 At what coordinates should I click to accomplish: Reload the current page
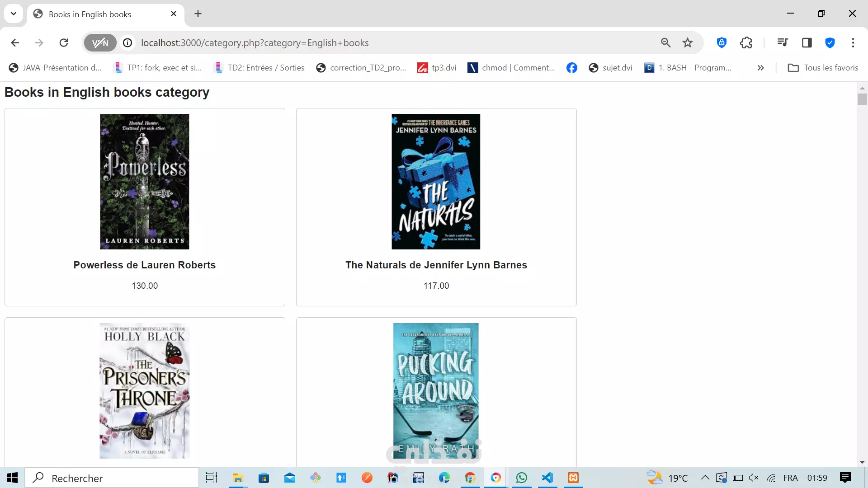point(64,42)
